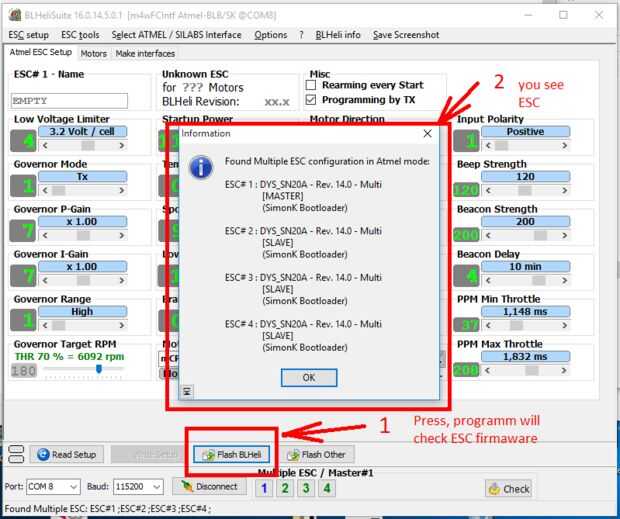Click the collapse icon at dialog bottom-left
Screen dimensions: 620x519
(x=187, y=391)
